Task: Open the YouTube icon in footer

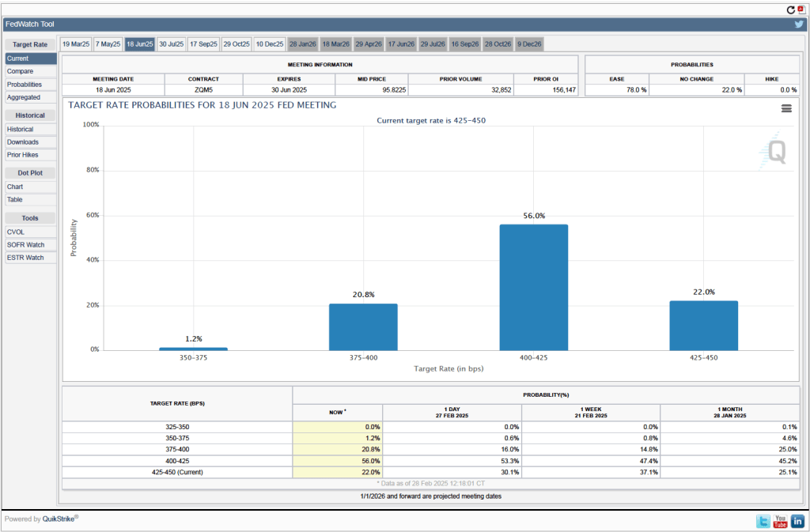Action: click(x=780, y=521)
